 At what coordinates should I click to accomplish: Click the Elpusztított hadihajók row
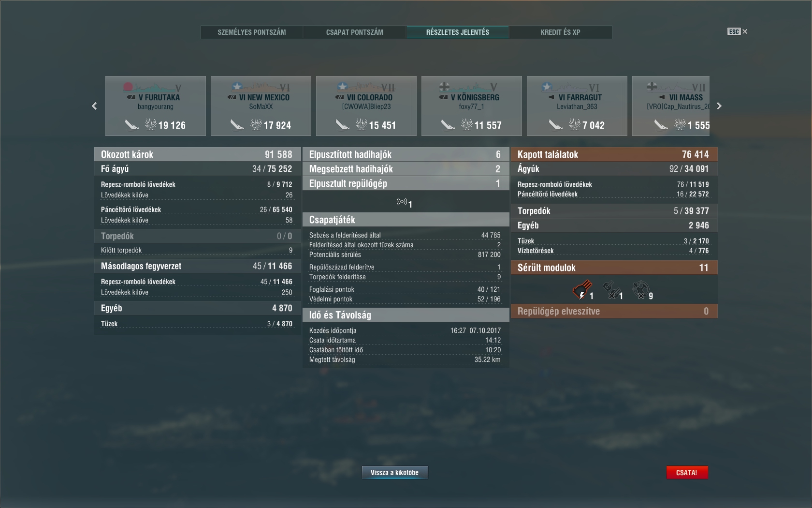click(406, 154)
